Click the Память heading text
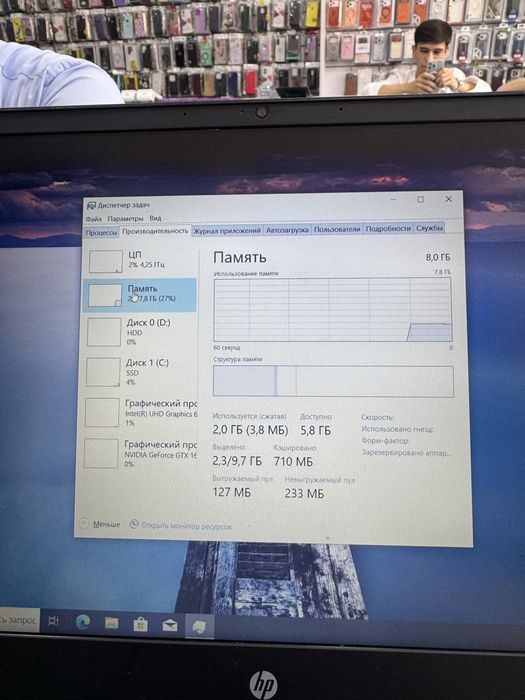The image size is (525, 700). (x=240, y=257)
